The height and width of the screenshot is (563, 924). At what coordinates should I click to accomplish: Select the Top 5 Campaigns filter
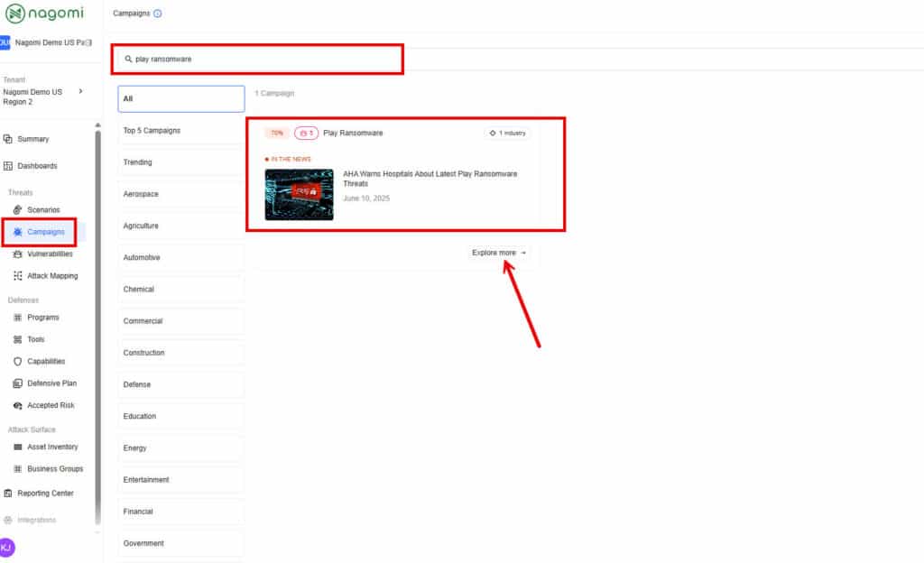(180, 131)
